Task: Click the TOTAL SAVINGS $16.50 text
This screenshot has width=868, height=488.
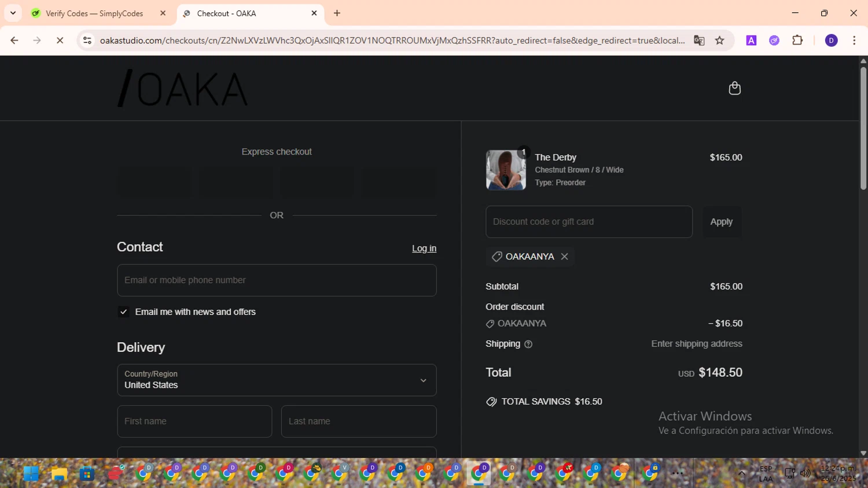Action: pos(551,402)
